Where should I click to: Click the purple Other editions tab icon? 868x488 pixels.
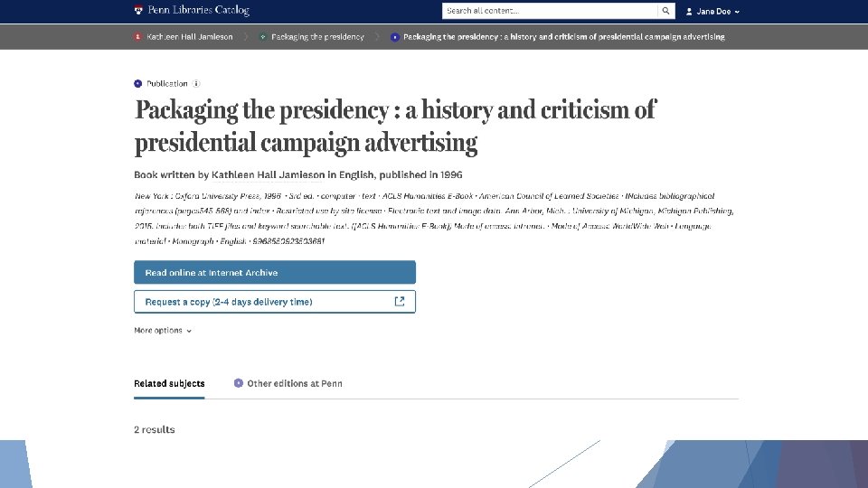tap(239, 383)
